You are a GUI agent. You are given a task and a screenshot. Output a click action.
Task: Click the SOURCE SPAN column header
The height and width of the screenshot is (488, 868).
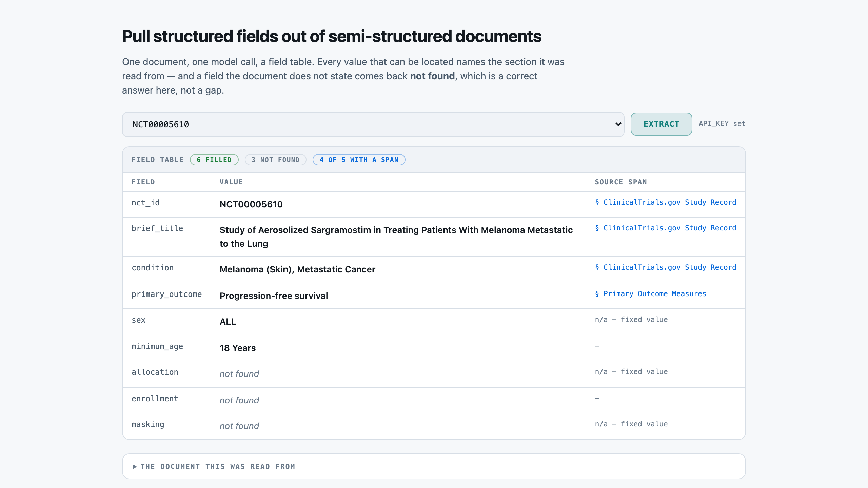pos(621,182)
